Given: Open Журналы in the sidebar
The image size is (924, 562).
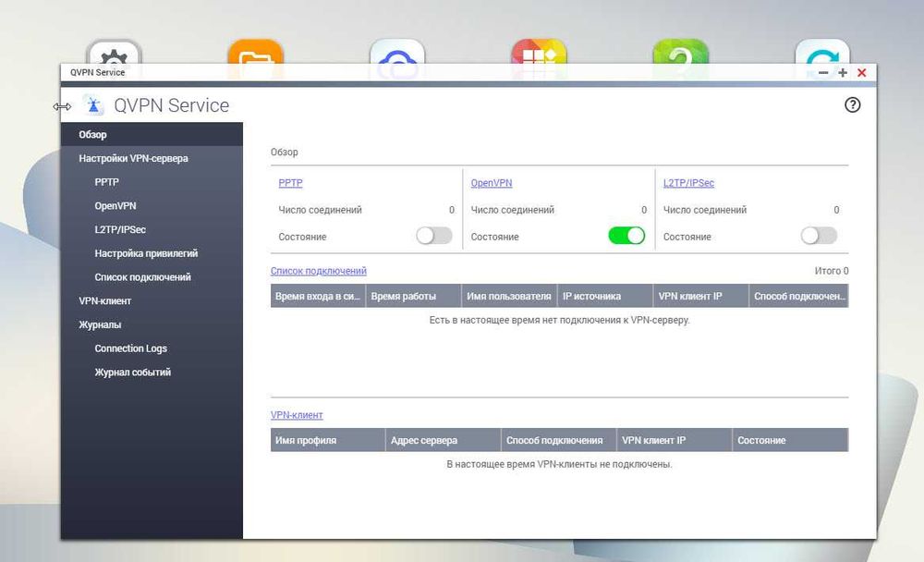Looking at the screenshot, I should point(152,324).
